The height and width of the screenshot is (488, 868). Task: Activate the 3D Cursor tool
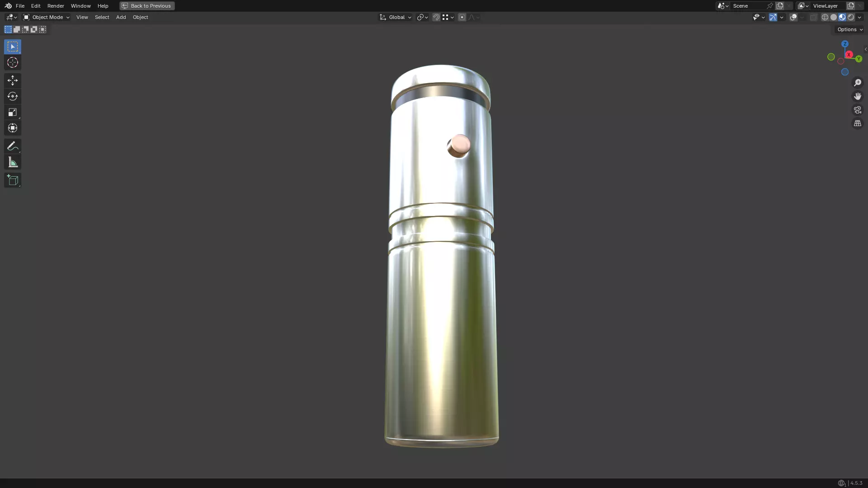[x=13, y=62]
